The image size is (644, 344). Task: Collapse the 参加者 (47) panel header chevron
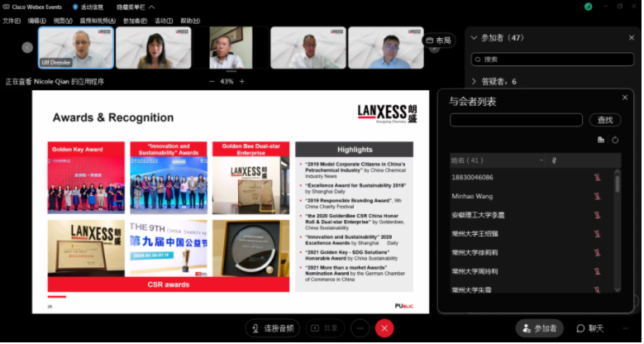click(x=474, y=38)
